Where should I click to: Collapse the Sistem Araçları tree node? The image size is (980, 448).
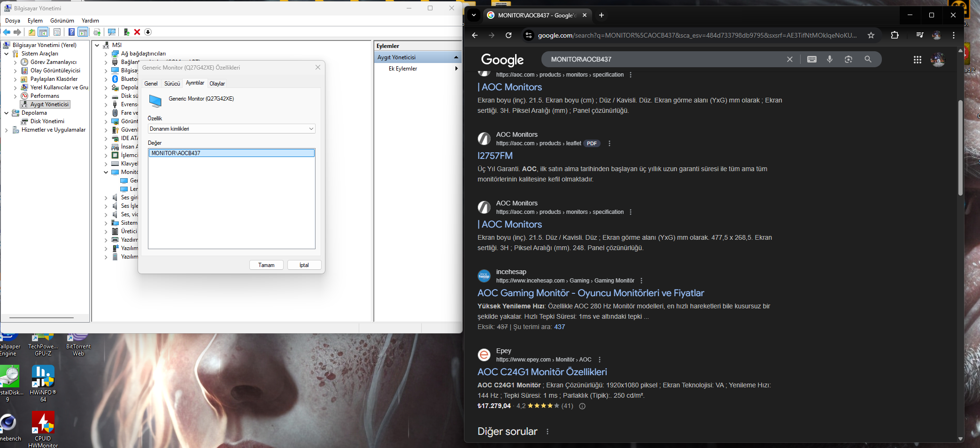click(7, 54)
